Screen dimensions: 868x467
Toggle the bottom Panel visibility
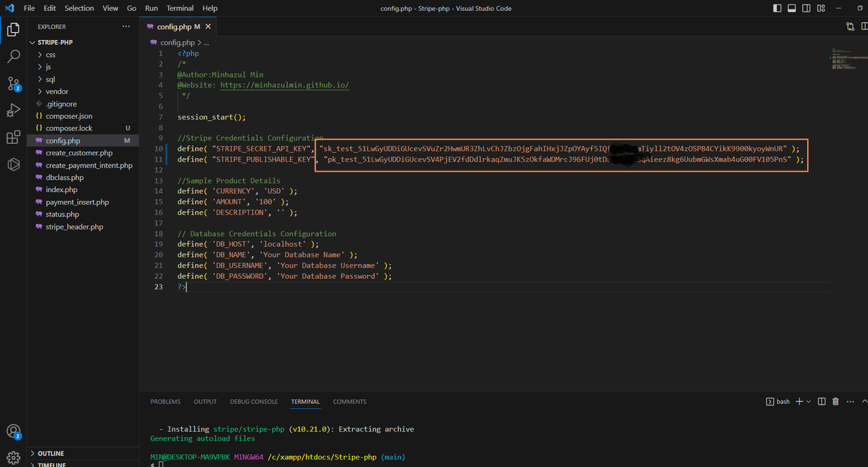(791, 8)
